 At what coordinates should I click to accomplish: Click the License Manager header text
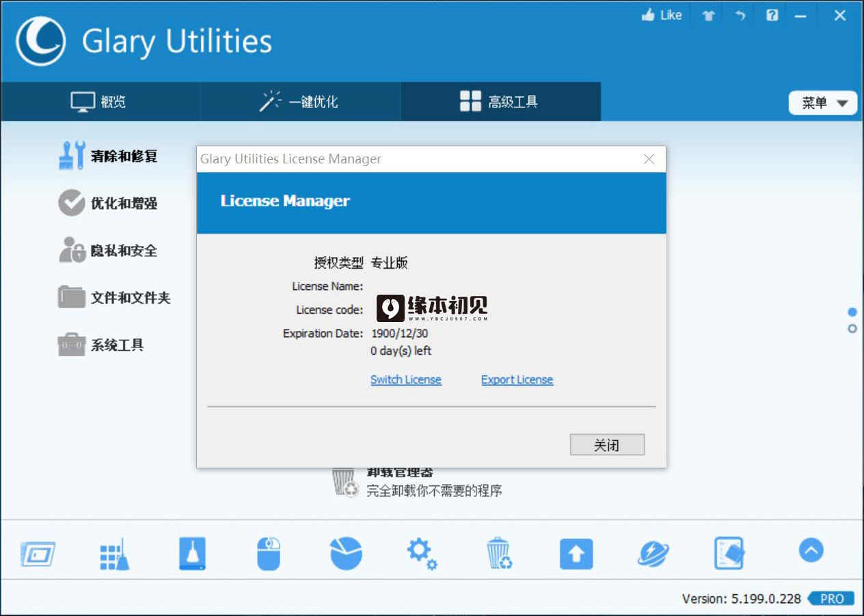click(x=285, y=201)
